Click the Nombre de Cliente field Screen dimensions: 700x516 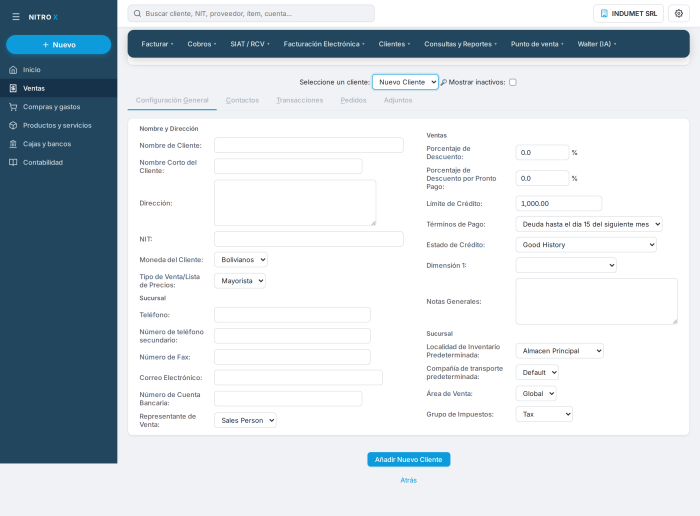309,145
